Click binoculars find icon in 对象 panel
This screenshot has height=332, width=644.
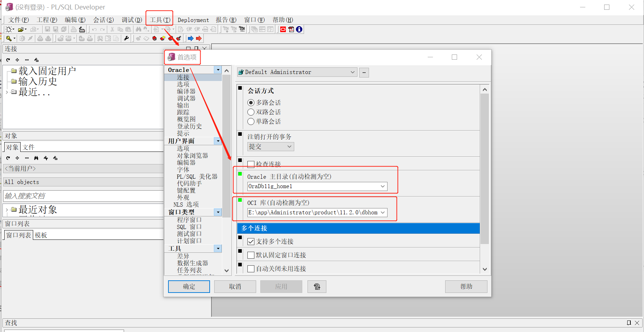pyautogui.click(x=36, y=158)
